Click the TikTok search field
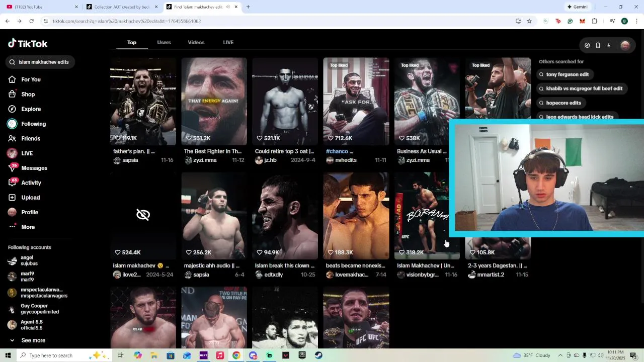Screen dimensions: 644x362 pos(40,62)
